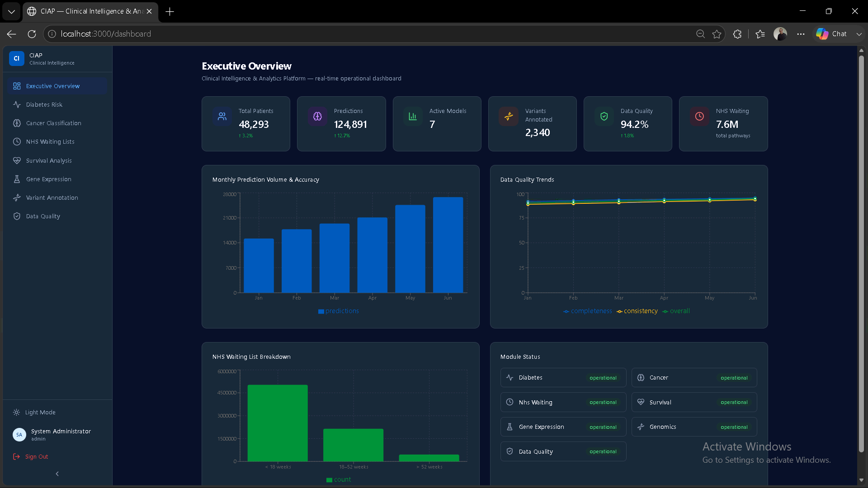Open the browser tab list chevron
The image size is (868, 488).
click(11, 11)
